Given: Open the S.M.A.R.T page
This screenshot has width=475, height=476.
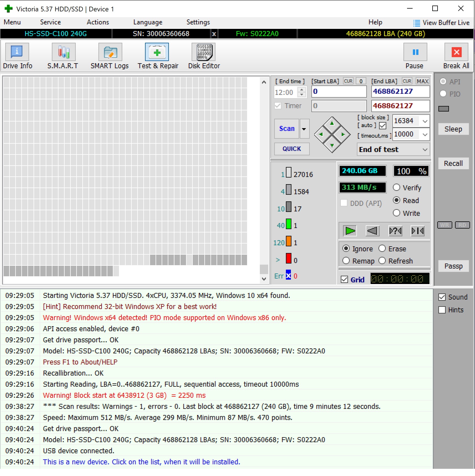Looking at the screenshot, I should [63, 56].
